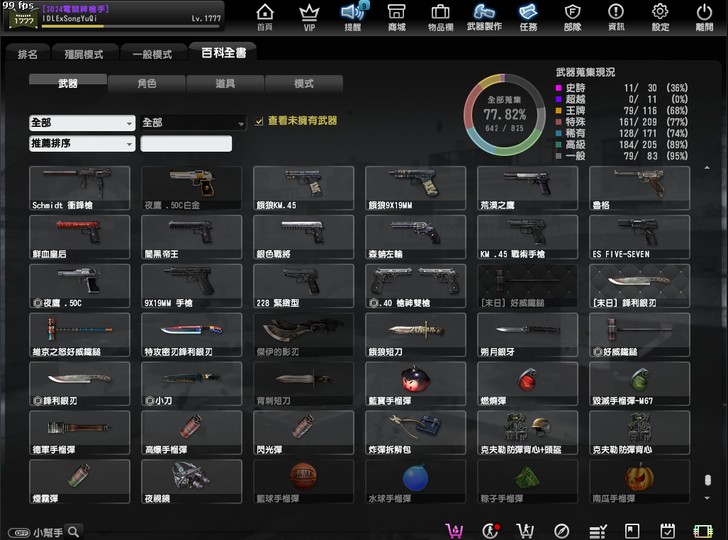The width and height of the screenshot is (728, 540).
Task: Open the 提醒 notification speaker icon
Action: [x=353, y=17]
